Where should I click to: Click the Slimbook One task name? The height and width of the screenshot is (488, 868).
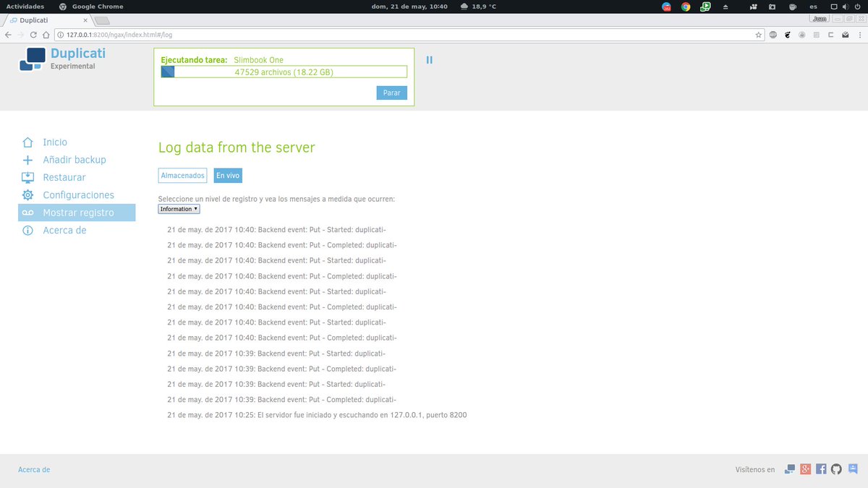click(x=259, y=60)
